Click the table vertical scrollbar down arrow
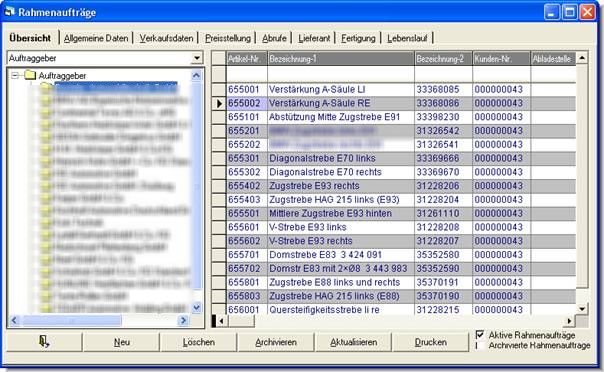This screenshot has width=604, height=372. point(582,309)
